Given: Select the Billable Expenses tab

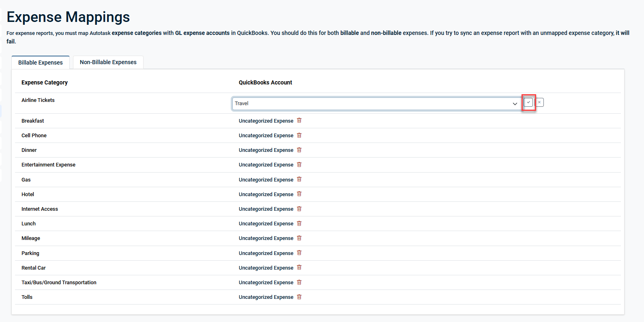Looking at the screenshot, I should [41, 63].
